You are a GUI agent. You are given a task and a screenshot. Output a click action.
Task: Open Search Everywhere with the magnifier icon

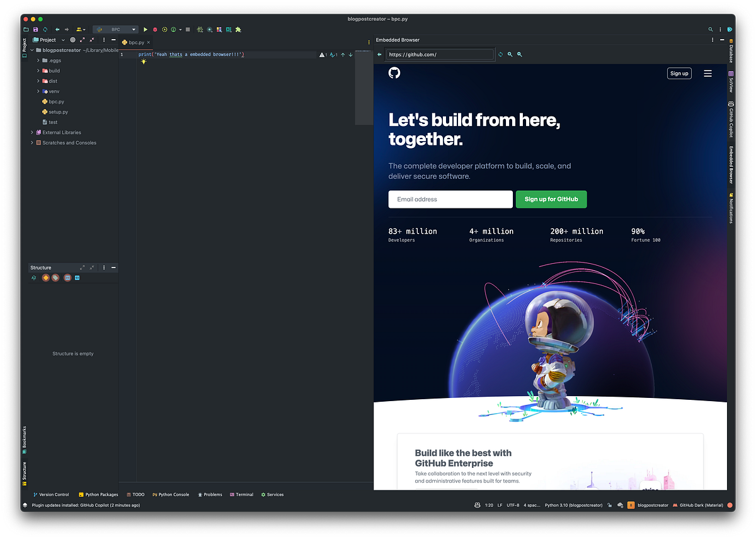point(710,29)
